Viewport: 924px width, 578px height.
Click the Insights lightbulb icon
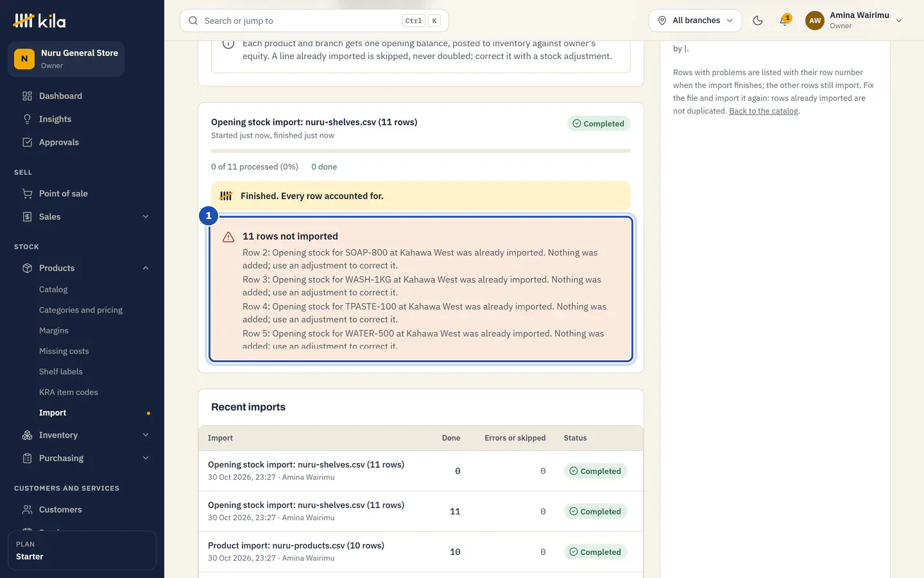click(27, 119)
